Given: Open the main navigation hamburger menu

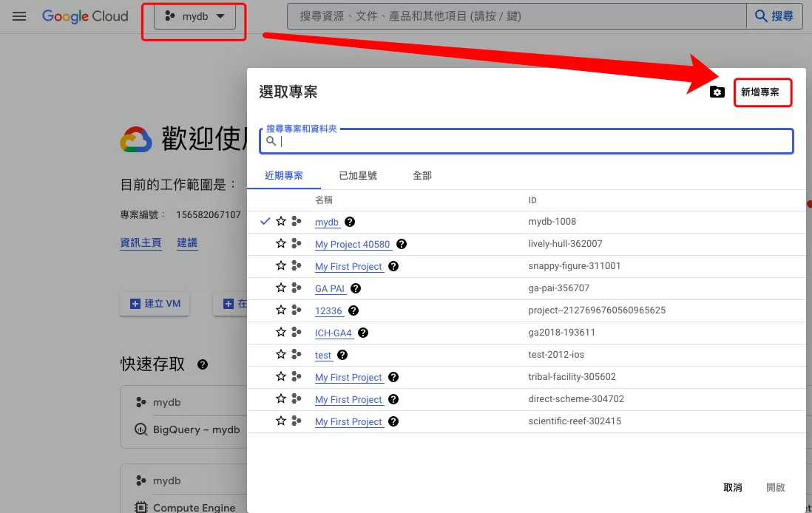Looking at the screenshot, I should pos(19,16).
